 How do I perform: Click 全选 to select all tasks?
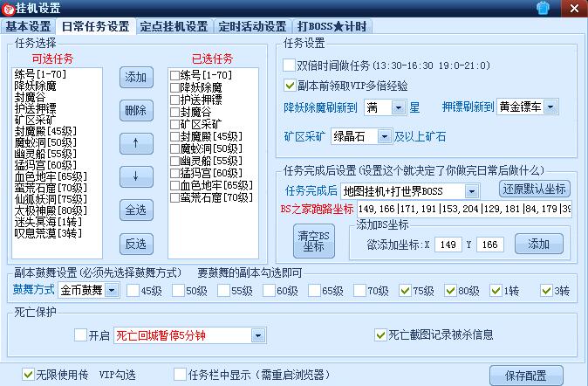tap(136, 210)
